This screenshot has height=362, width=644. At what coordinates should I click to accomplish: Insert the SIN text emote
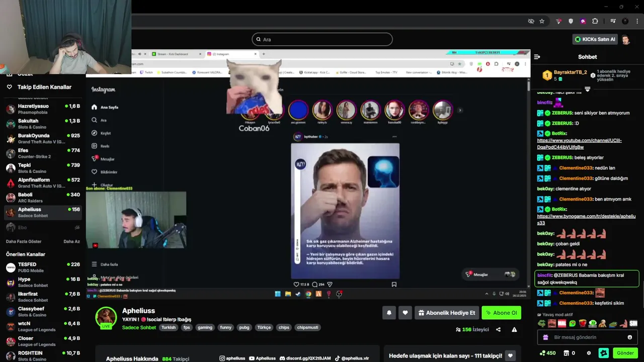[x=633, y=323]
